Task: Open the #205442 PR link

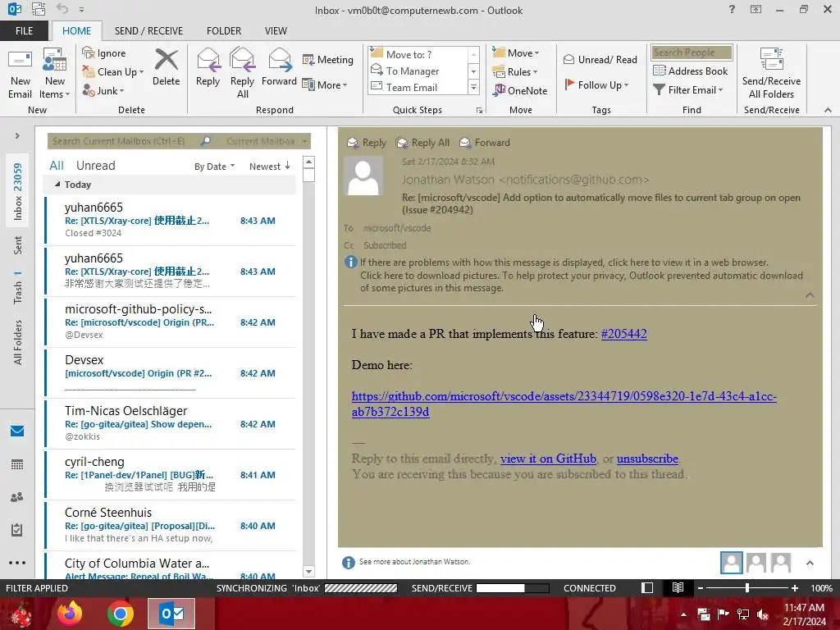Action: (623, 334)
